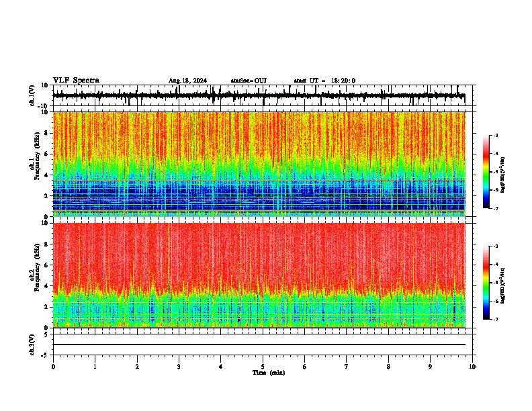
Task: Click the date 'Aug.18, 2024' label
Action: 187,81
